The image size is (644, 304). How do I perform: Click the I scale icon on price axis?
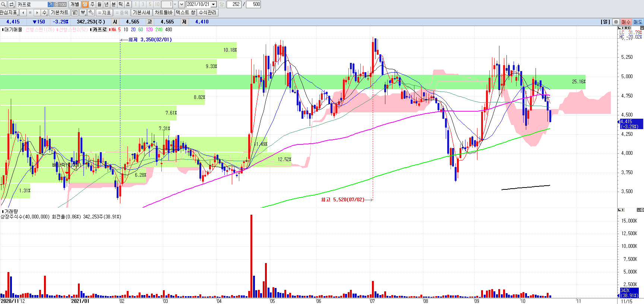tap(622, 28)
